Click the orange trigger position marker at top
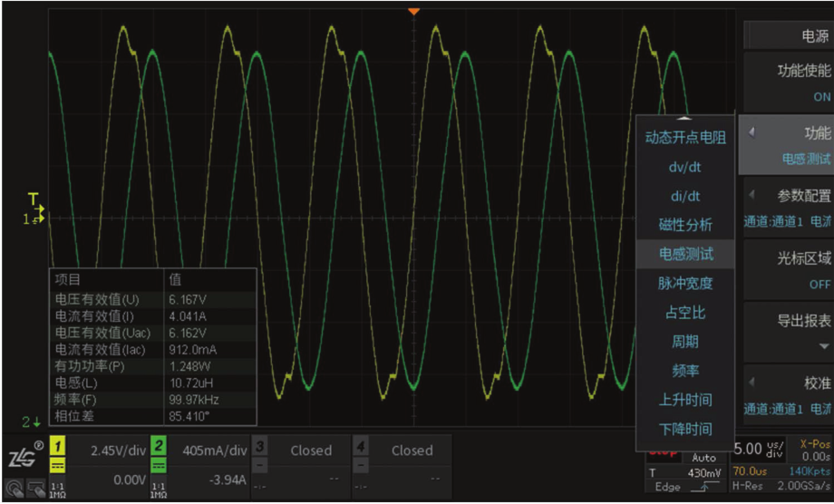 tap(413, 11)
